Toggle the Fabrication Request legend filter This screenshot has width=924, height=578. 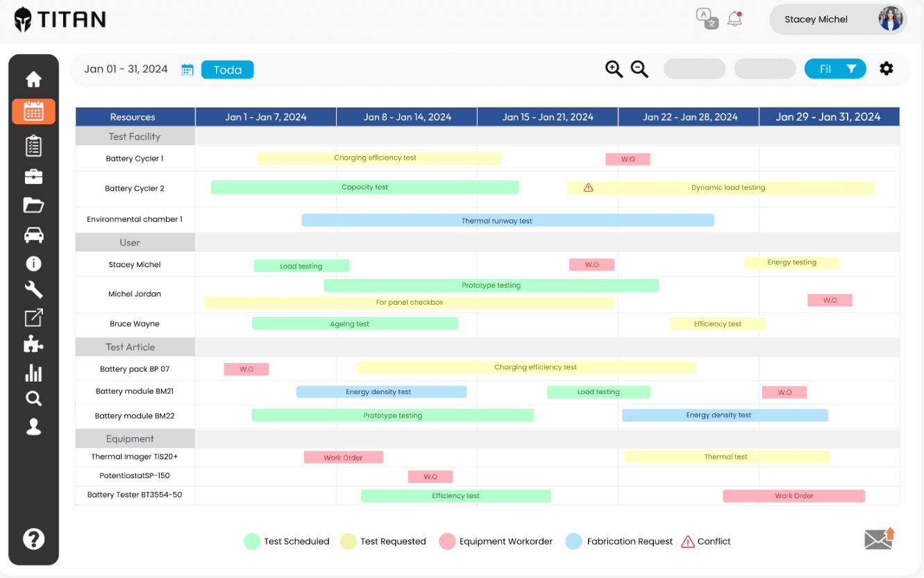pos(618,541)
